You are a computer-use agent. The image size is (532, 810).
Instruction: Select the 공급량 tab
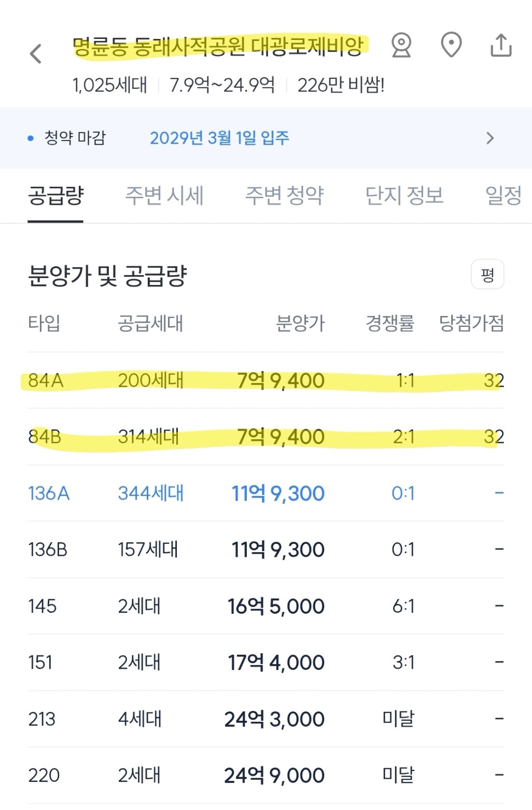coord(55,196)
